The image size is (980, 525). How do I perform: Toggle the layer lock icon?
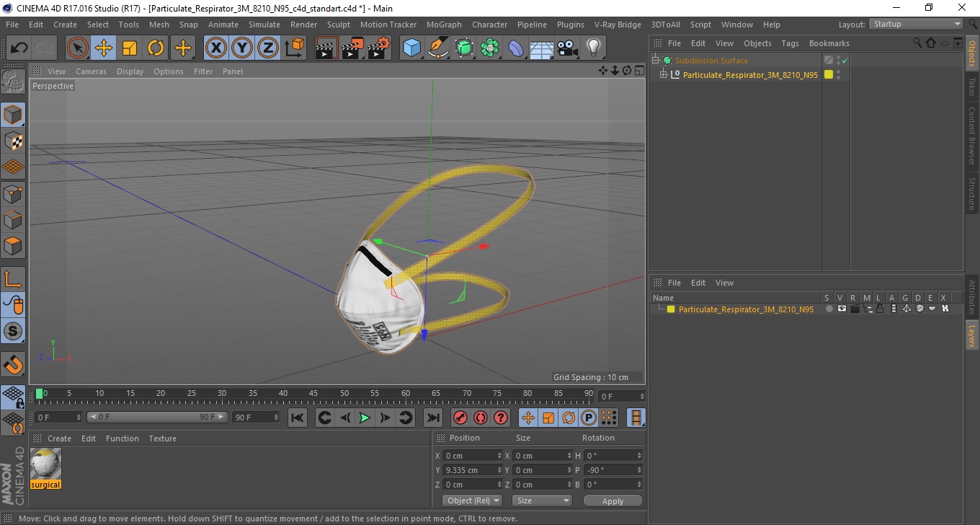880,309
